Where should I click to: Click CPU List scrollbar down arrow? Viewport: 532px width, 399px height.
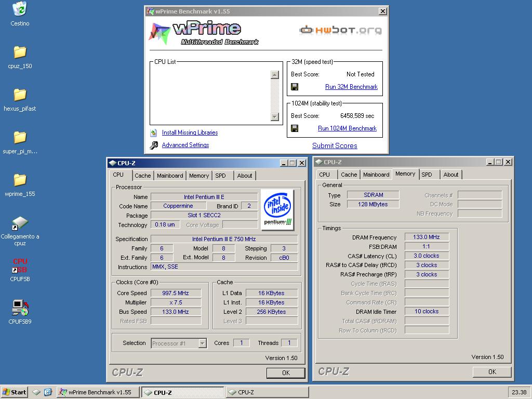(275, 117)
